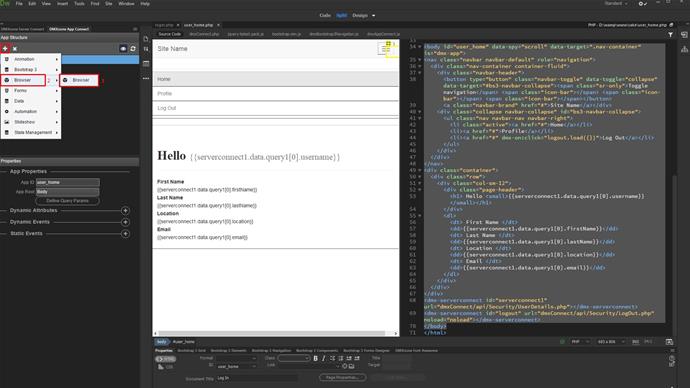
Task: Click the Hello heading in design view
Action: (x=172, y=156)
